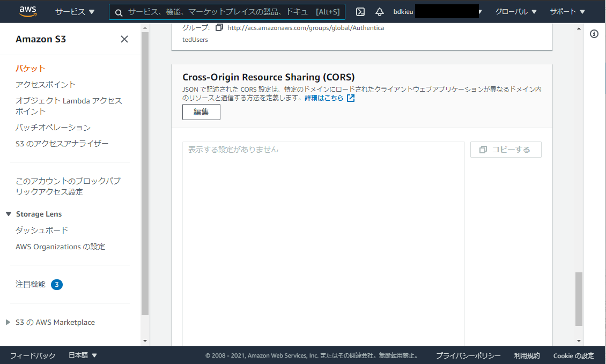Open the 詳細はこちら link

[324, 98]
